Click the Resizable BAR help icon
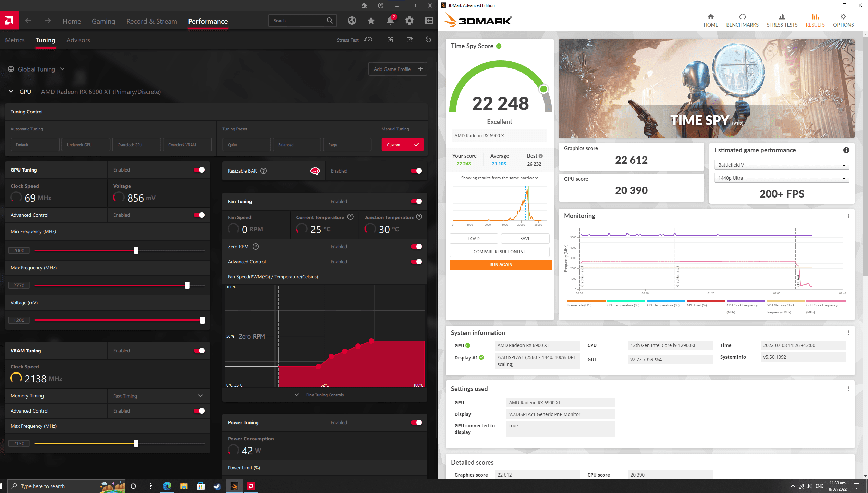The width and height of the screenshot is (868, 493). (x=264, y=171)
